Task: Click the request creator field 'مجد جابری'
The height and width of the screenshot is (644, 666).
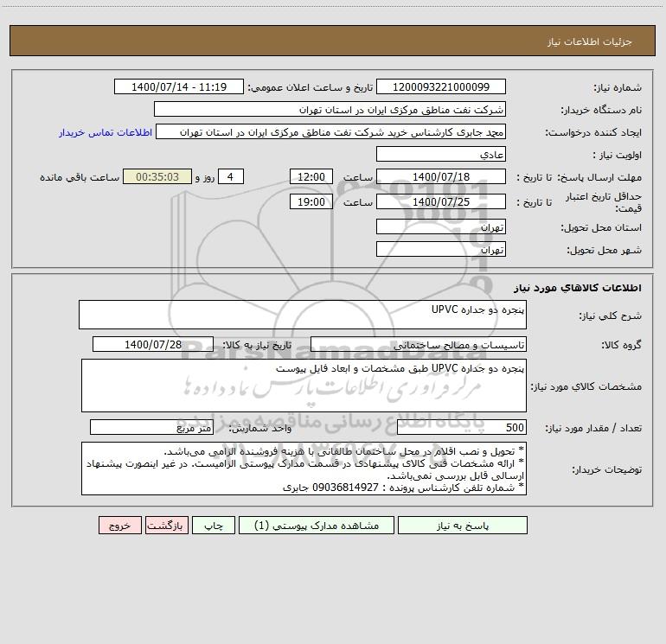Action: (331, 131)
